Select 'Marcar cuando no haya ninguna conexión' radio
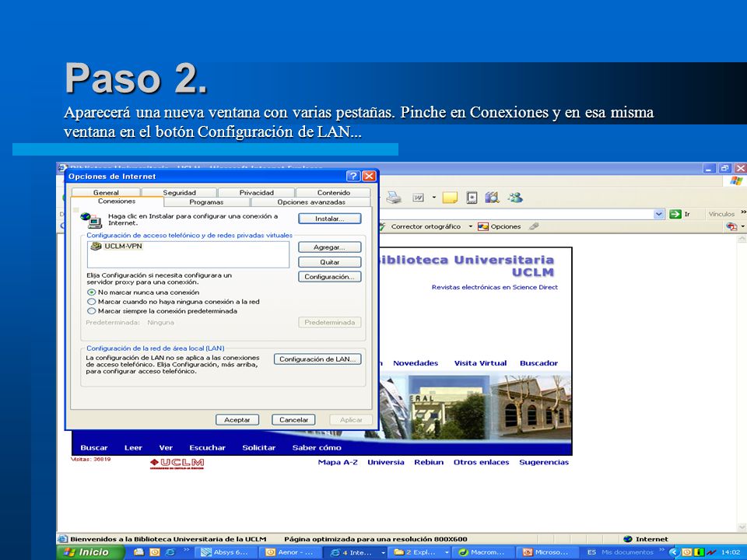The width and height of the screenshot is (747, 560). pyautogui.click(x=92, y=302)
